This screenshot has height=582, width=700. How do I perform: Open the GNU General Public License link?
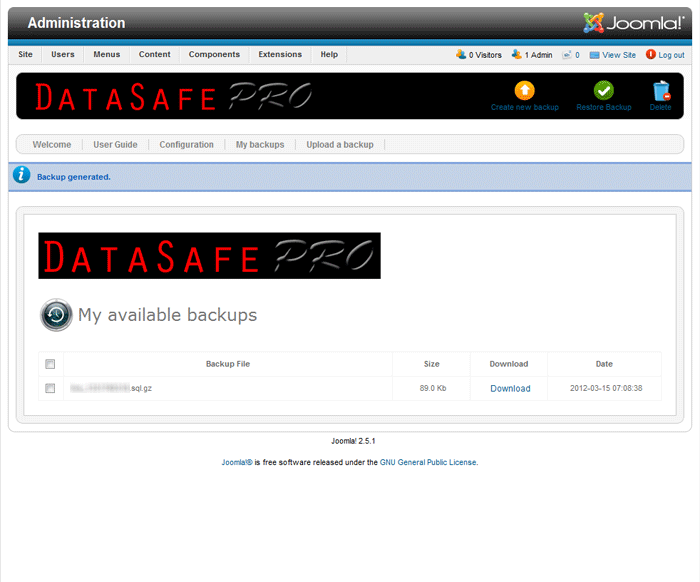(x=428, y=462)
